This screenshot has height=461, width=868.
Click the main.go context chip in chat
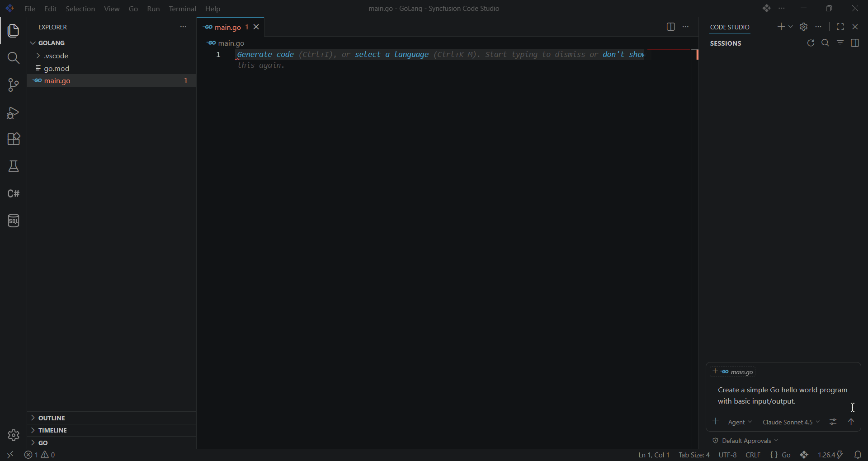click(x=733, y=372)
